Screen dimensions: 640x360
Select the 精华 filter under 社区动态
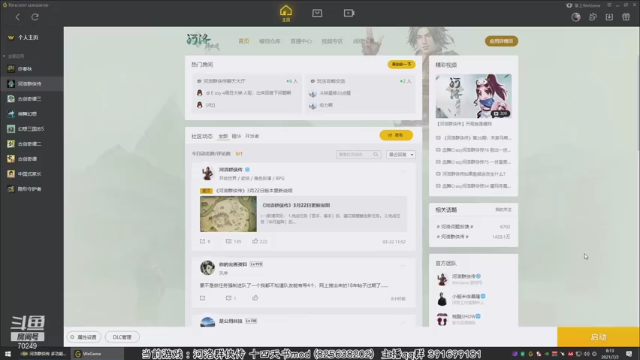coord(236,136)
